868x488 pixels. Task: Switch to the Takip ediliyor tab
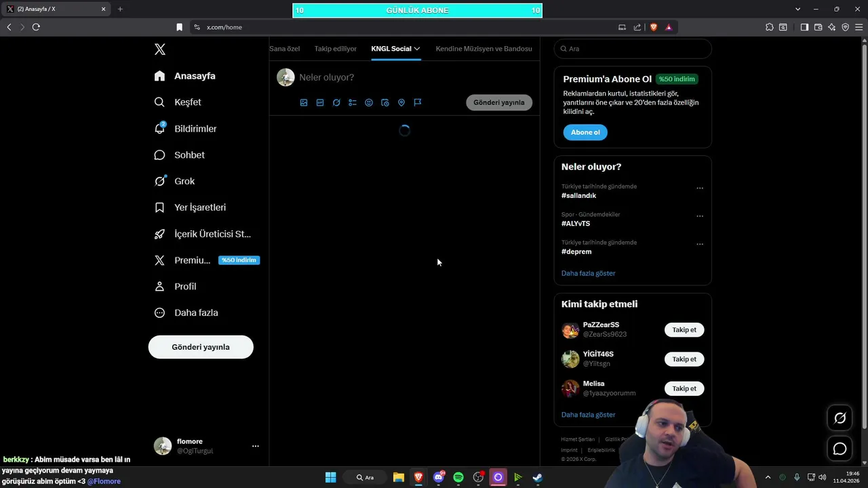336,49
